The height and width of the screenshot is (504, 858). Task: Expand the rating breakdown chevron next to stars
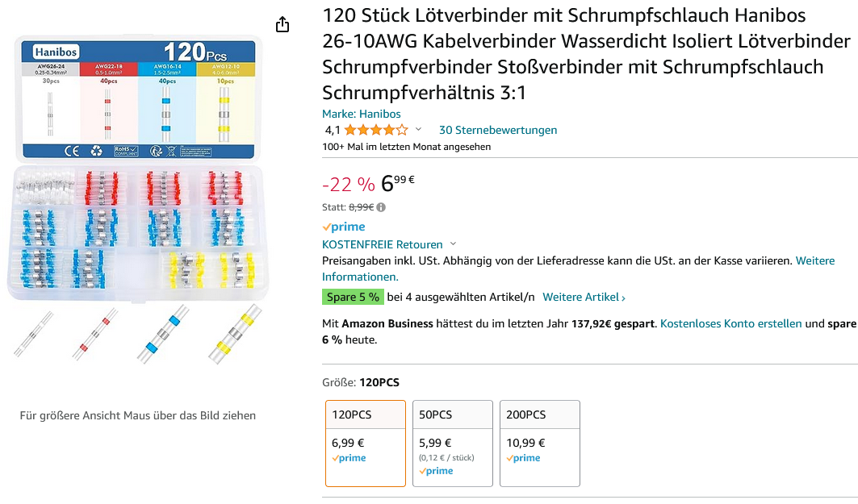click(418, 130)
